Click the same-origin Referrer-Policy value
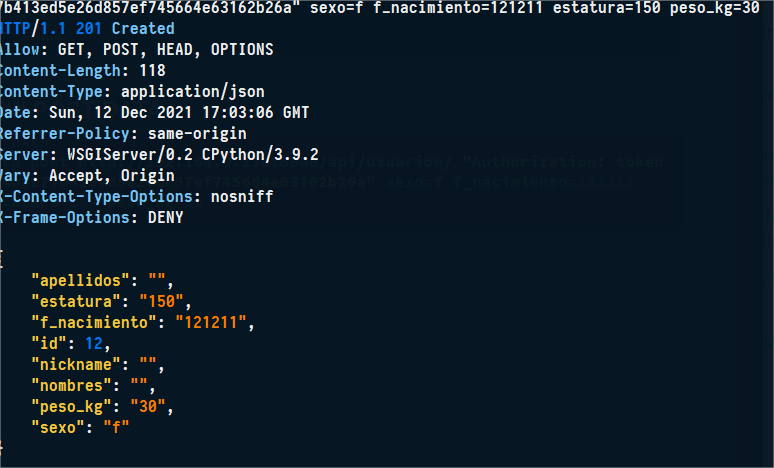774x468 pixels. [197, 133]
